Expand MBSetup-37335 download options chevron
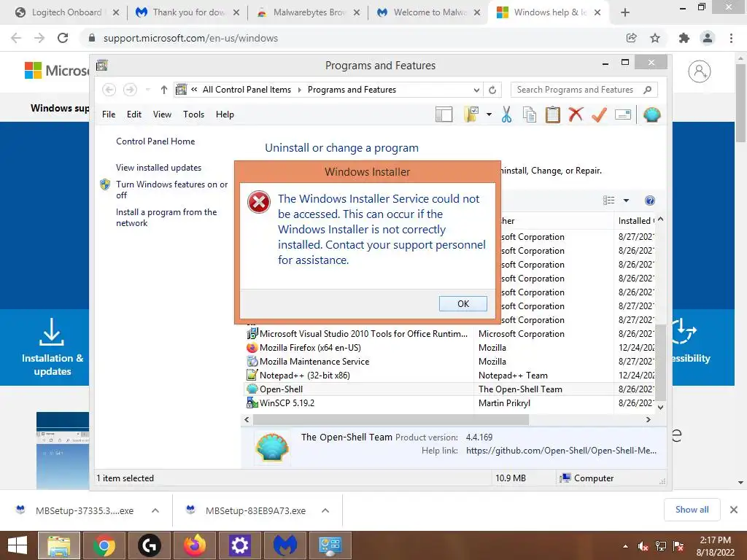 point(155,510)
